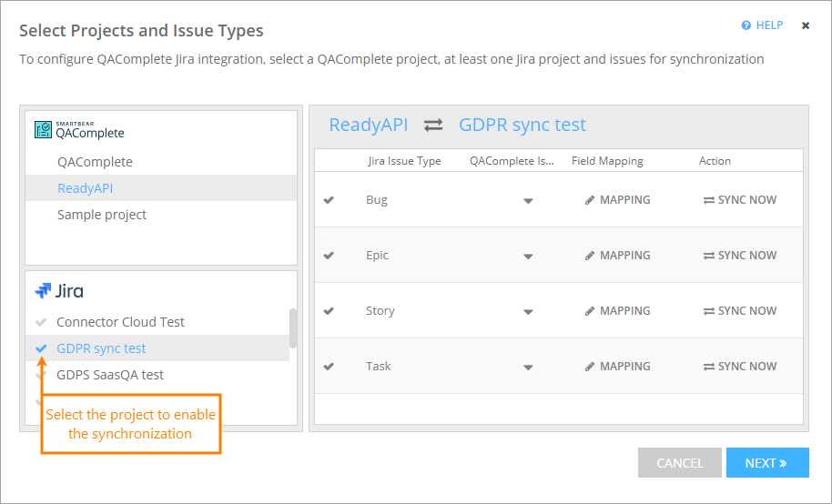
Task: Click the sync arrows icon for Task
Action: pyautogui.click(x=708, y=367)
